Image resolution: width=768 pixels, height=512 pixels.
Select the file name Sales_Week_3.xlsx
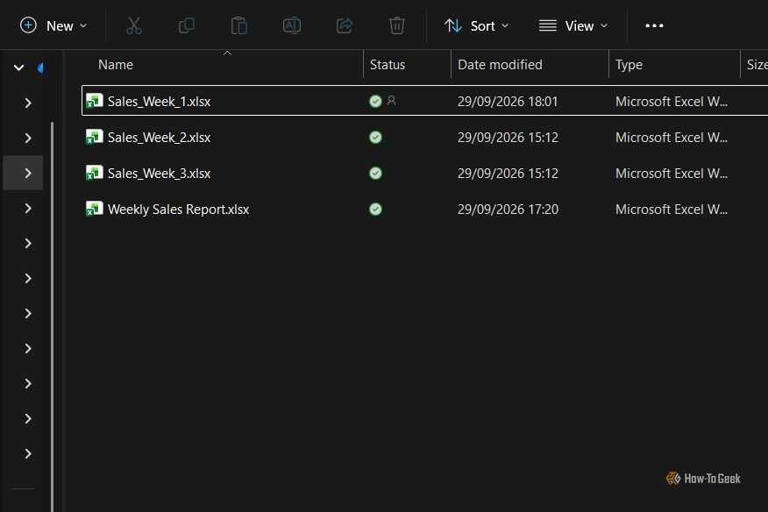point(159,173)
